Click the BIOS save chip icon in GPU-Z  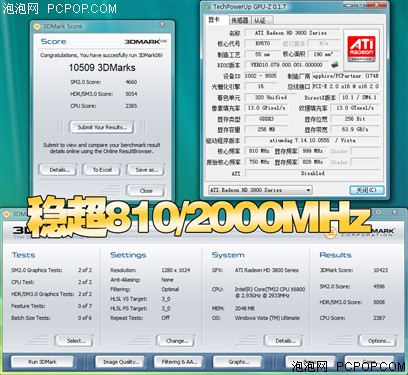pos(335,64)
